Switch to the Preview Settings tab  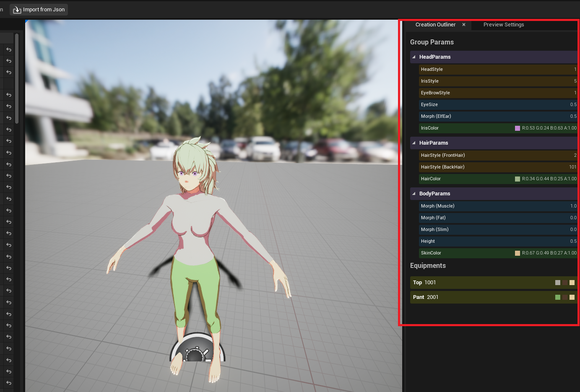pyautogui.click(x=503, y=25)
